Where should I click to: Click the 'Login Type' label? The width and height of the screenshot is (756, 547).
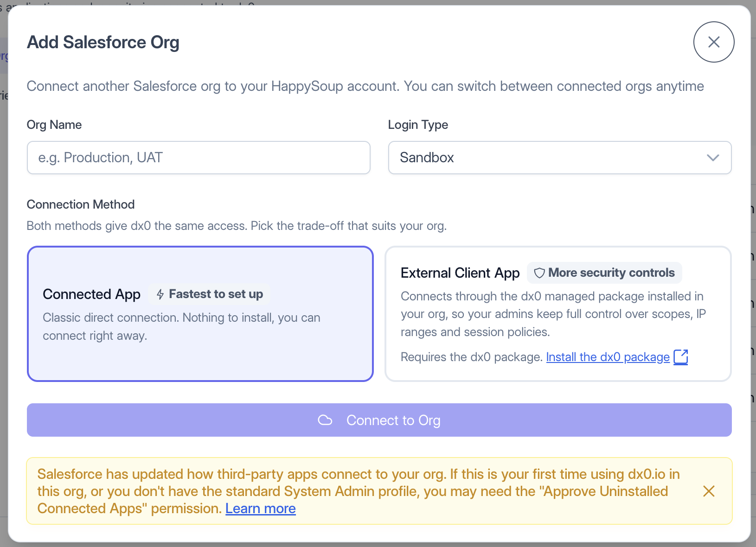[x=418, y=125]
